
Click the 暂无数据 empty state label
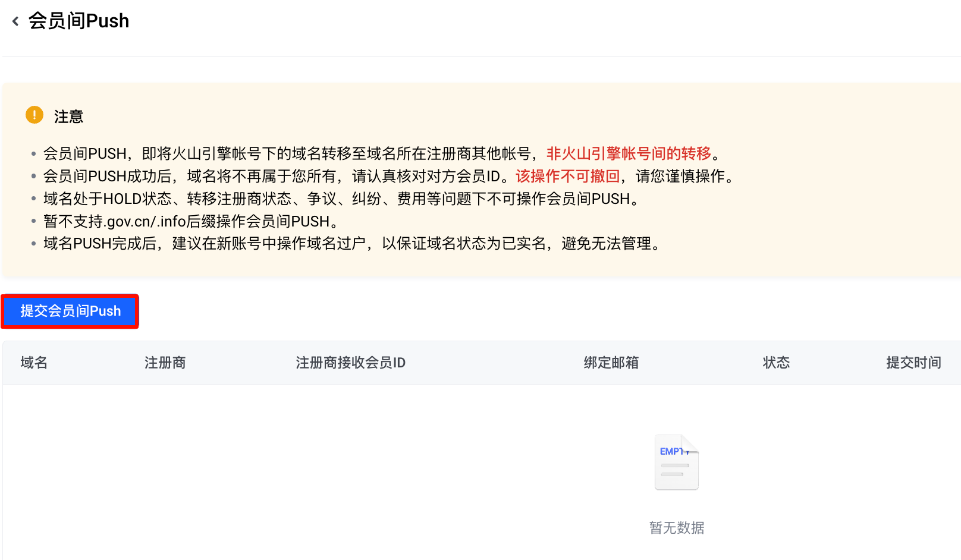pos(676,528)
